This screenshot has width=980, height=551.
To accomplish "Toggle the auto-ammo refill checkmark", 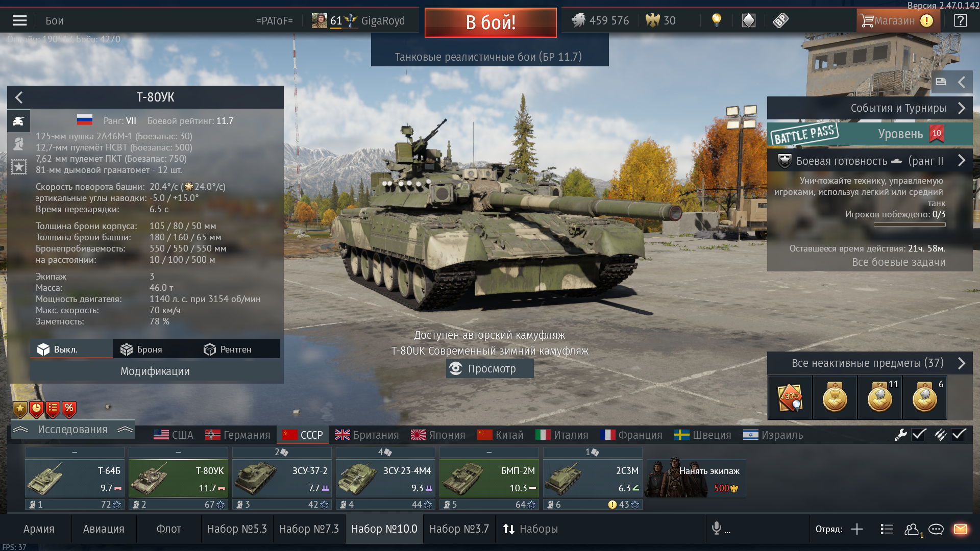I will 959,435.
